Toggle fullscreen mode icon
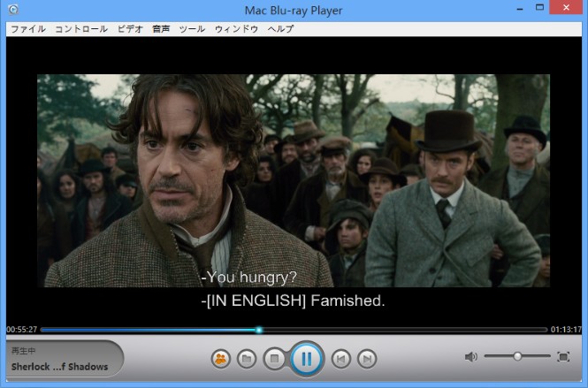 [563, 357]
